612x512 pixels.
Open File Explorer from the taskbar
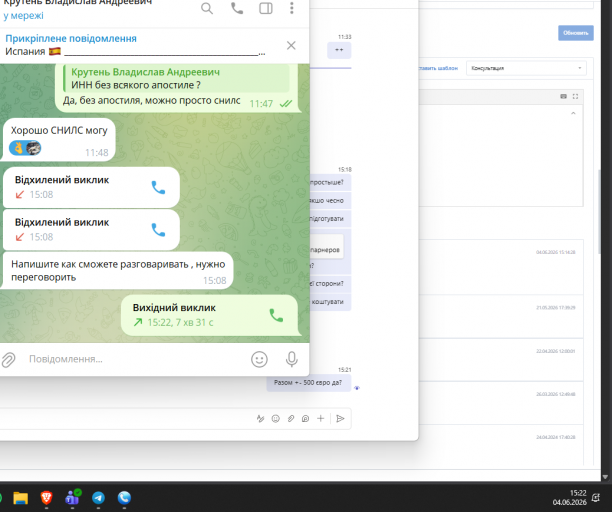coord(20,498)
